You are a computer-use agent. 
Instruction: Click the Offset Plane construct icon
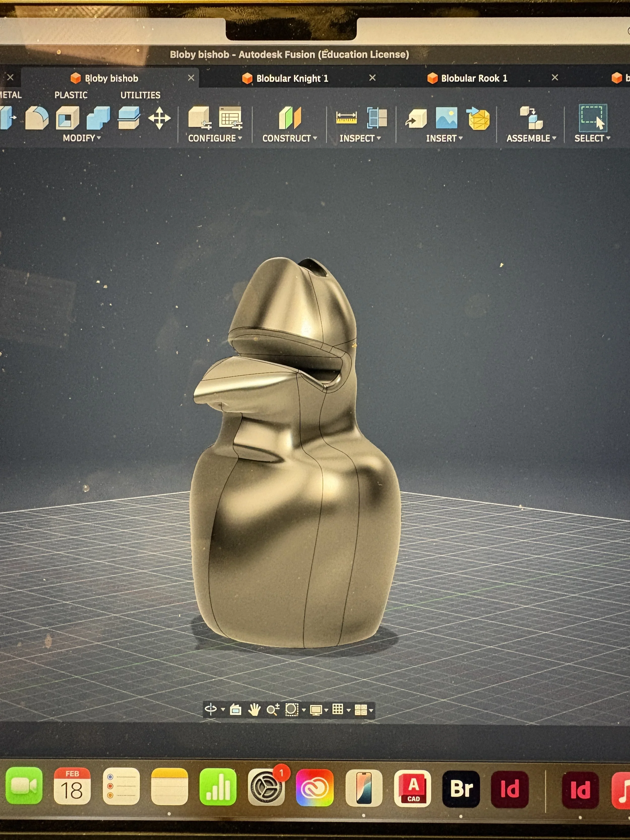pyautogui.click(x=290, y=118)
